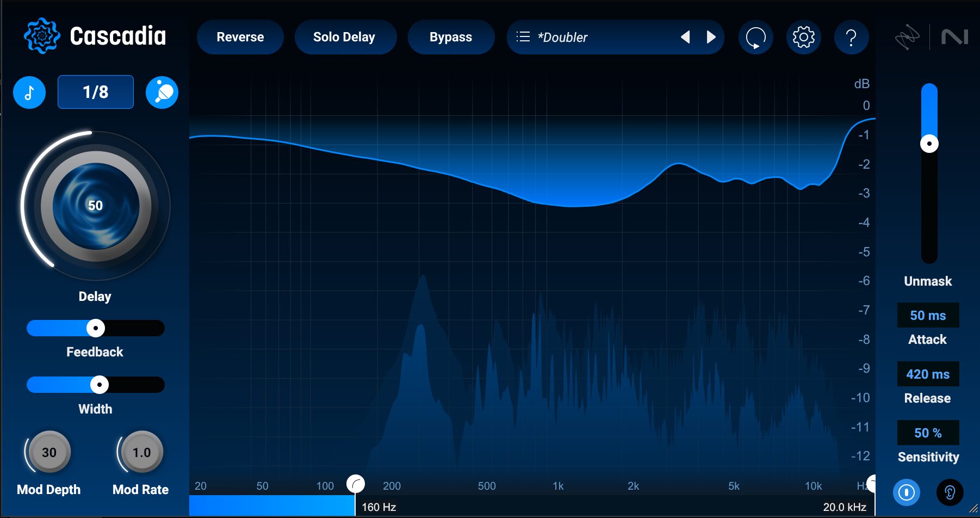This screenshot has height=518, width=980.
Task: Click the 160 Hz frequency value
Action: pyautogui.click(x=379, y=507)
